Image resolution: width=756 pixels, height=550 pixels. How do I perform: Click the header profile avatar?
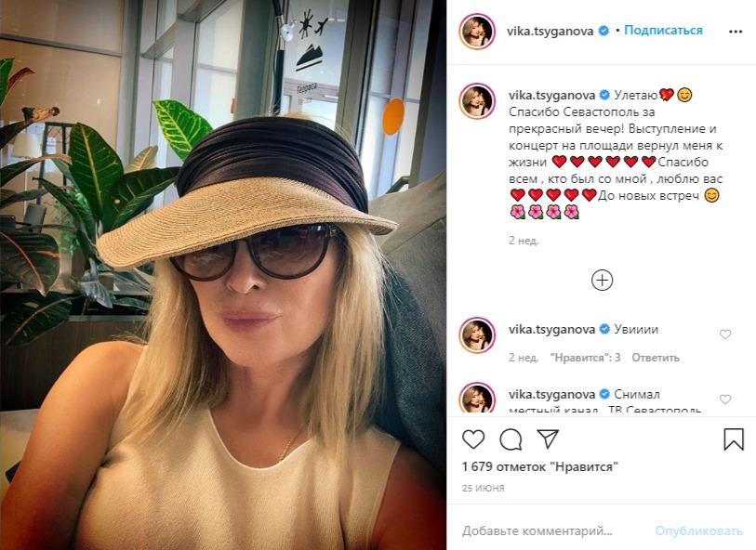(x=477, y=32)
